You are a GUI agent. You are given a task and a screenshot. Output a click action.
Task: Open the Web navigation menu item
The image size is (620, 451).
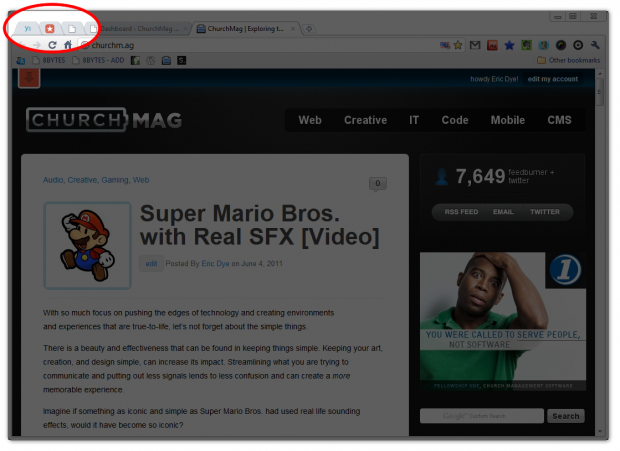tap(310, 120)
